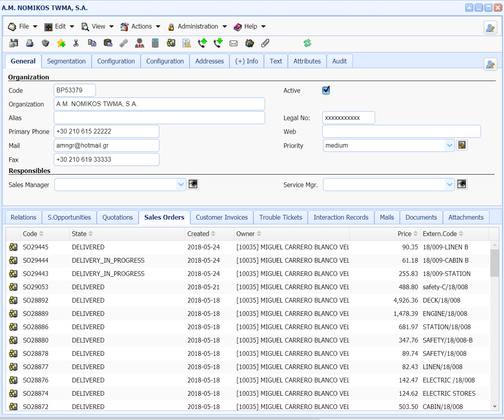The height and width of the screenshot is (420, 504).
Task: Click the empty Alias input field
Action: 159,118
